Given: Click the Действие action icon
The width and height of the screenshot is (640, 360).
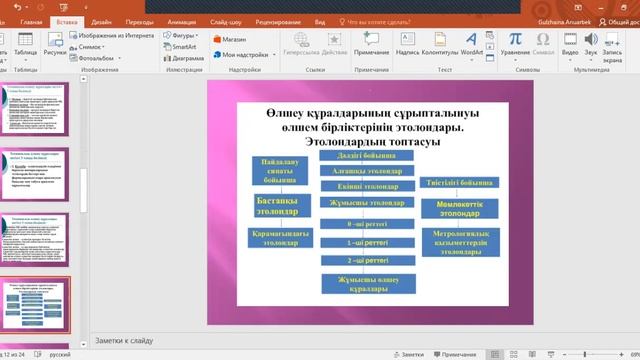Looking at the screenshot, I should (x=334, y=40).
